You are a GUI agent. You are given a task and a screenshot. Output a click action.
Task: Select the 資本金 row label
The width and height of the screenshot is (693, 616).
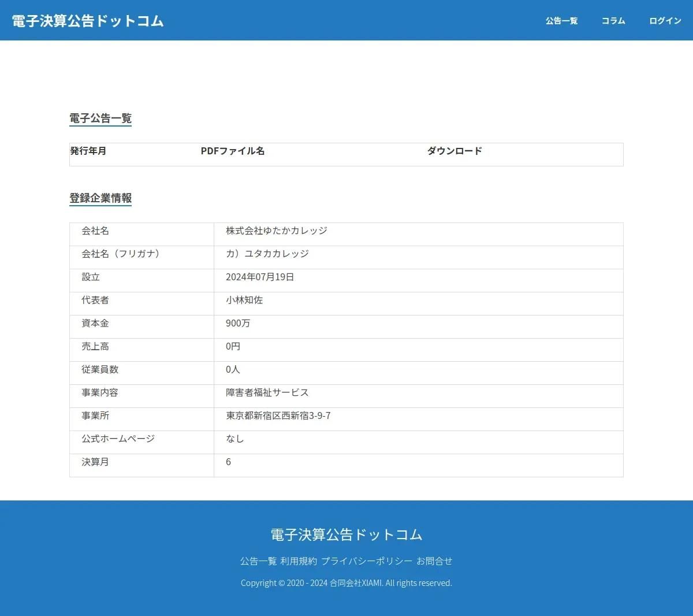[95, 323]
